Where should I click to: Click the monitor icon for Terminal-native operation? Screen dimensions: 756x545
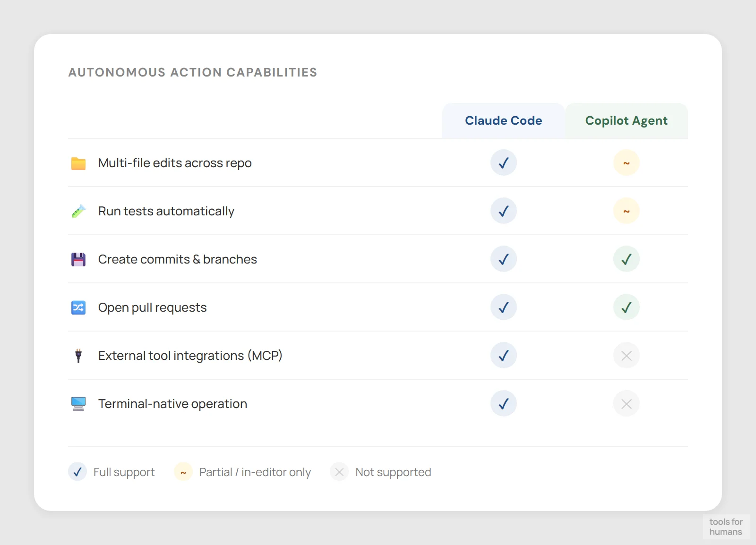click(77, 404)
